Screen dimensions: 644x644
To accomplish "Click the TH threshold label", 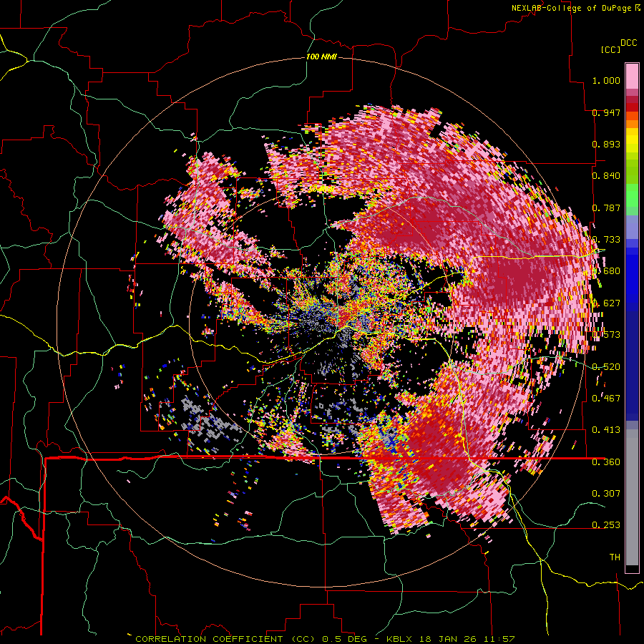I will pos(615,557).
